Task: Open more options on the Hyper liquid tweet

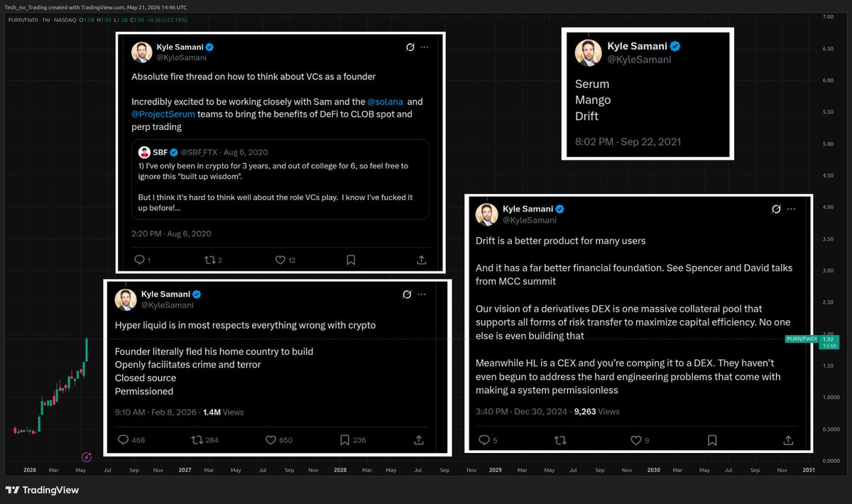Action: (x=423, y=294)
